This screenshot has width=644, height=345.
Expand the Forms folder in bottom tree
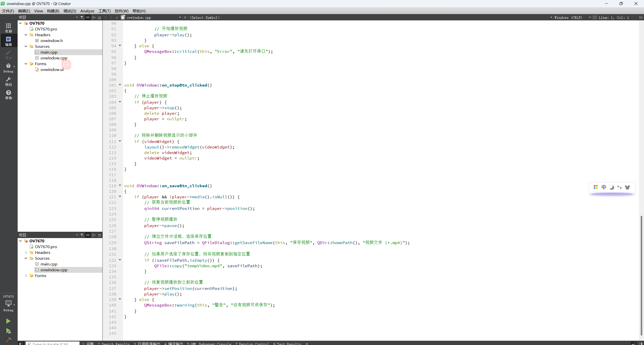click(26, 276)
